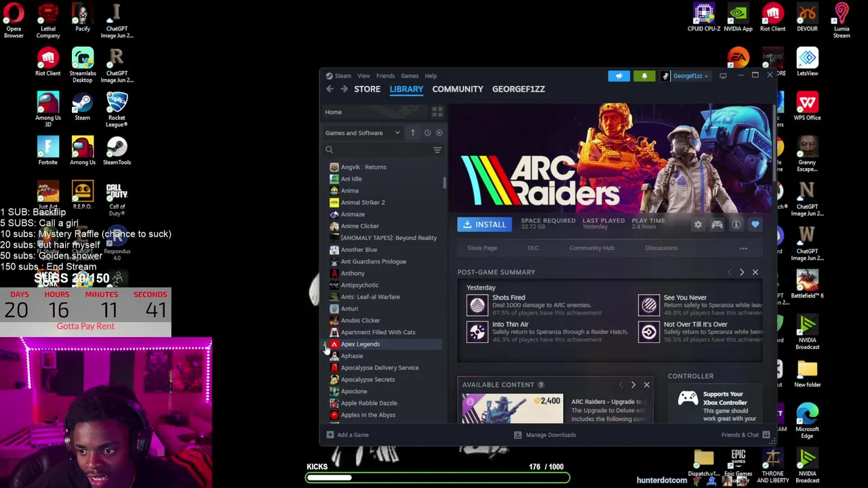Viewport: 868px width, 488px height.
Task: Open ARC Raiders DLC link
Action: (534, 248)
